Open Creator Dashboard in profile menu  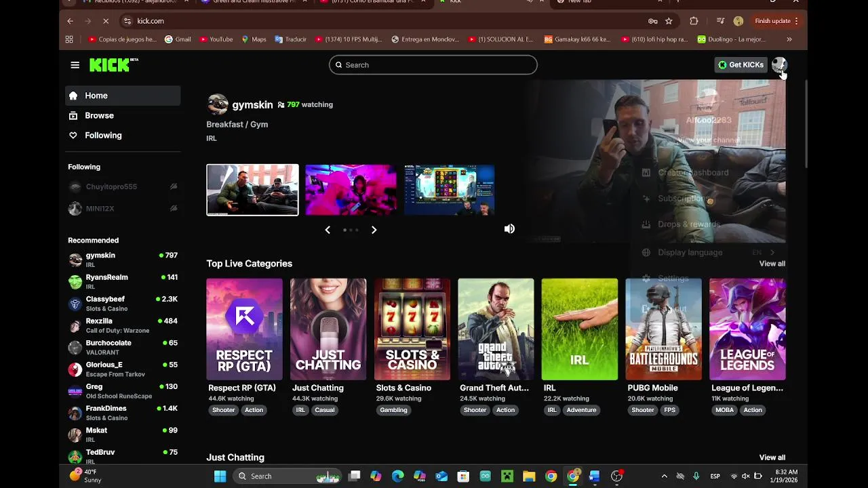point(707,173)
